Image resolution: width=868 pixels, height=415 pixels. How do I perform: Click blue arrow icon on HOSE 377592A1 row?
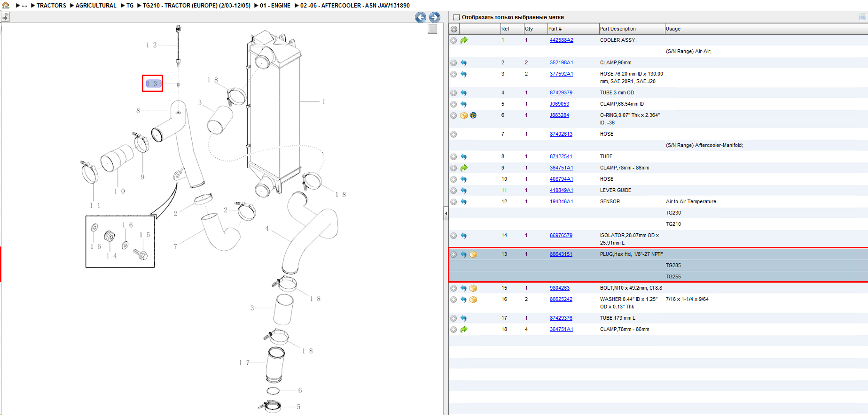point(464,74)
